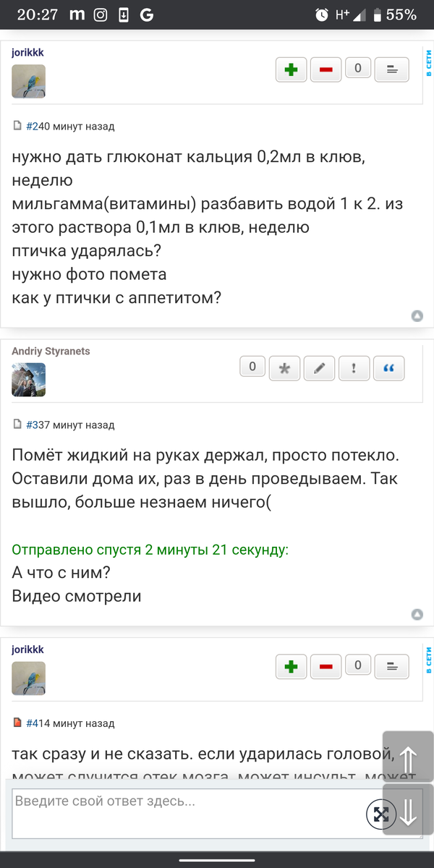Open the options menu on post #4
The width and height of the screenshot is (434, 868).
click(392, 666)
